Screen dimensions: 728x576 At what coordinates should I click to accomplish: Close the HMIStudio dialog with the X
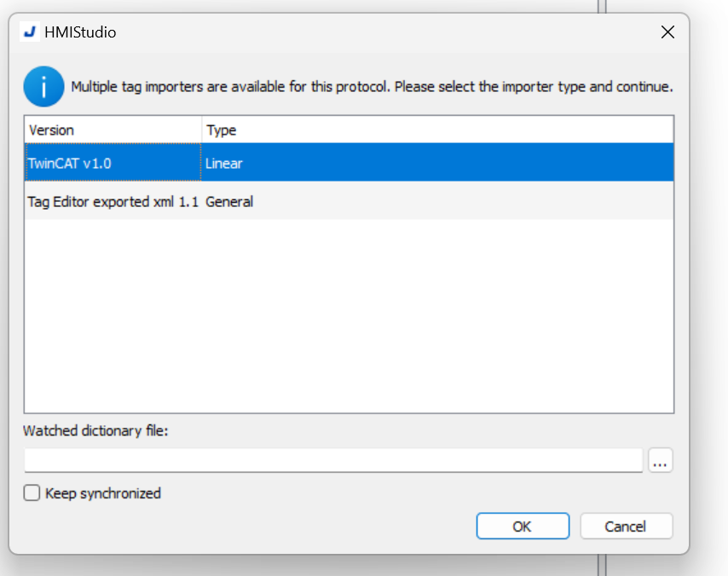667,32
